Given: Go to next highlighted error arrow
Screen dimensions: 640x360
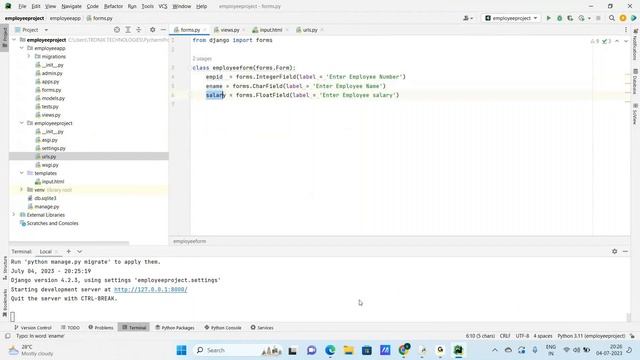Looking at the screenshot, I should click(626, 41).
